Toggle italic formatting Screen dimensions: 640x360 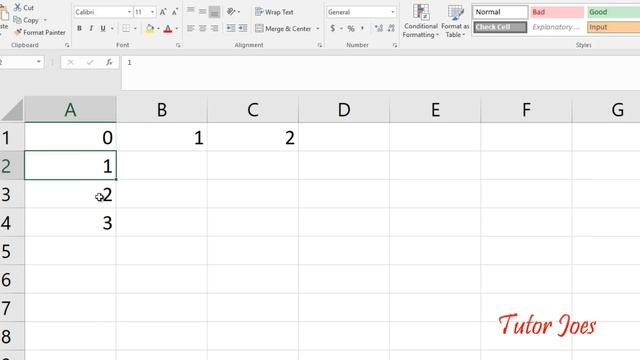click(x=91, y=28)
